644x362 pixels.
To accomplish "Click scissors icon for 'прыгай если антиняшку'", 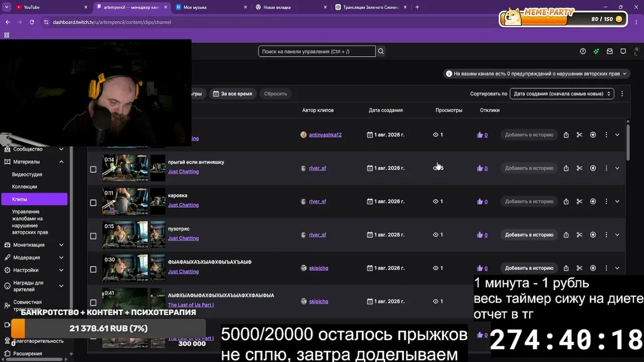I will (x=580, y=168).
